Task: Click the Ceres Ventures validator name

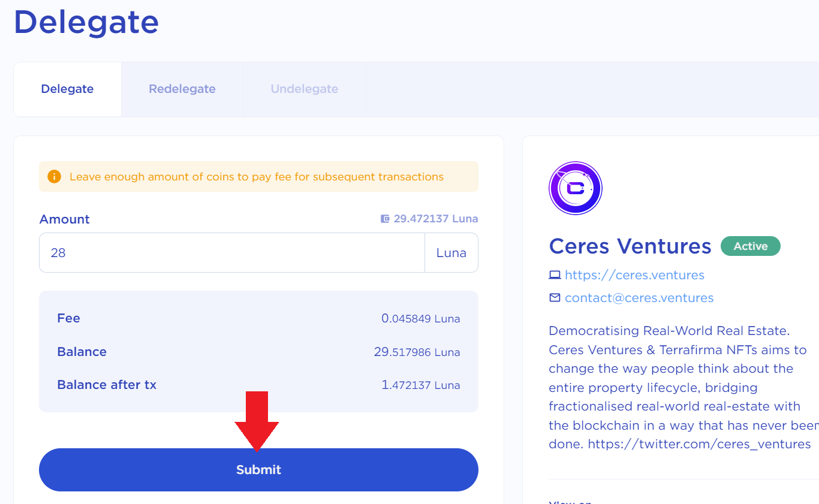Action: pyautogui.click(x=630, y=246)
